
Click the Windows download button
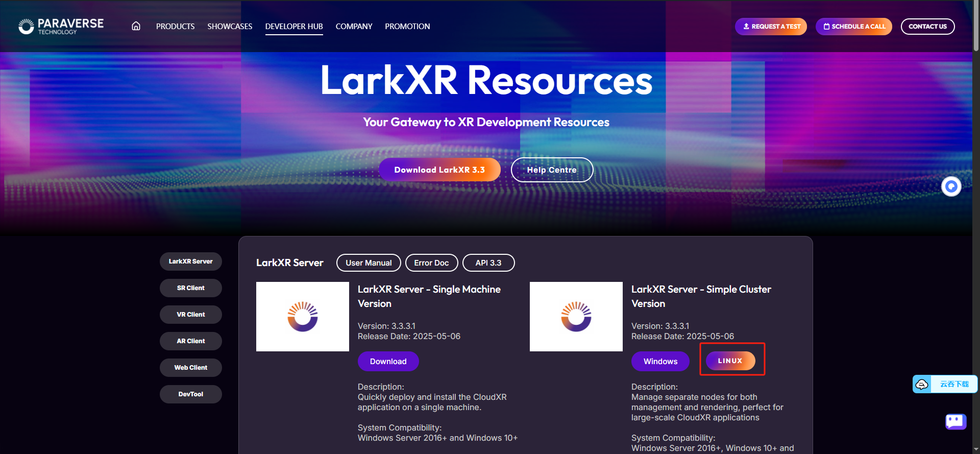click(x=660, y=362)
